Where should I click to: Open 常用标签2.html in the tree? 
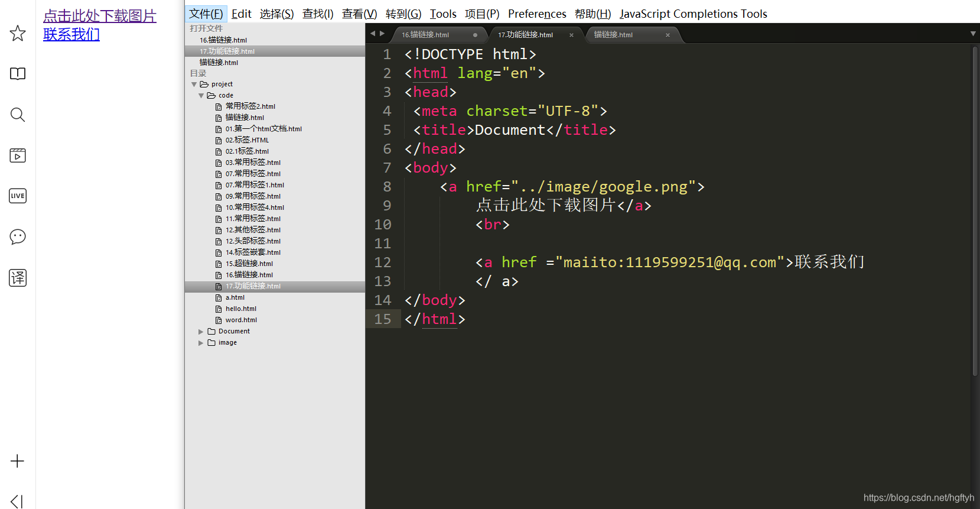[x=250, y=106]
